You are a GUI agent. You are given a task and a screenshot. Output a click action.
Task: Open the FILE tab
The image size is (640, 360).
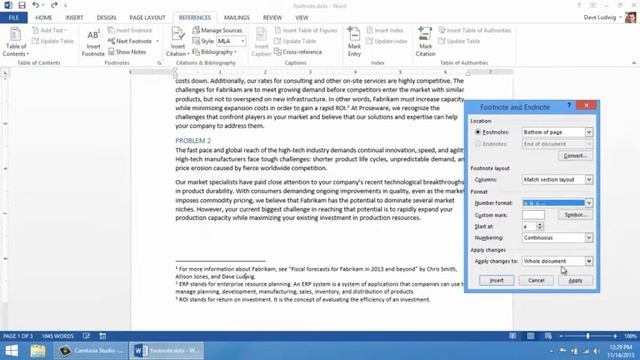tap(13, 18)
